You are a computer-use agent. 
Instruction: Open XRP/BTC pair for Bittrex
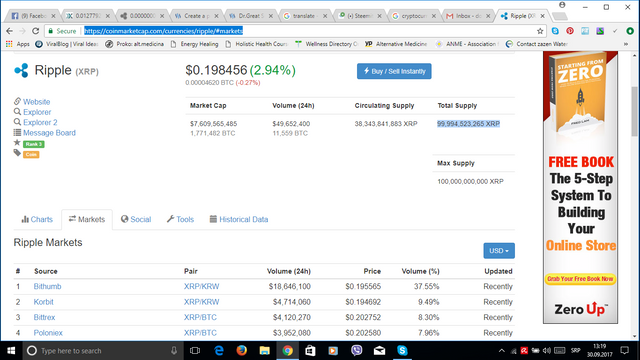pyautogui.click(x=200, y=318)
